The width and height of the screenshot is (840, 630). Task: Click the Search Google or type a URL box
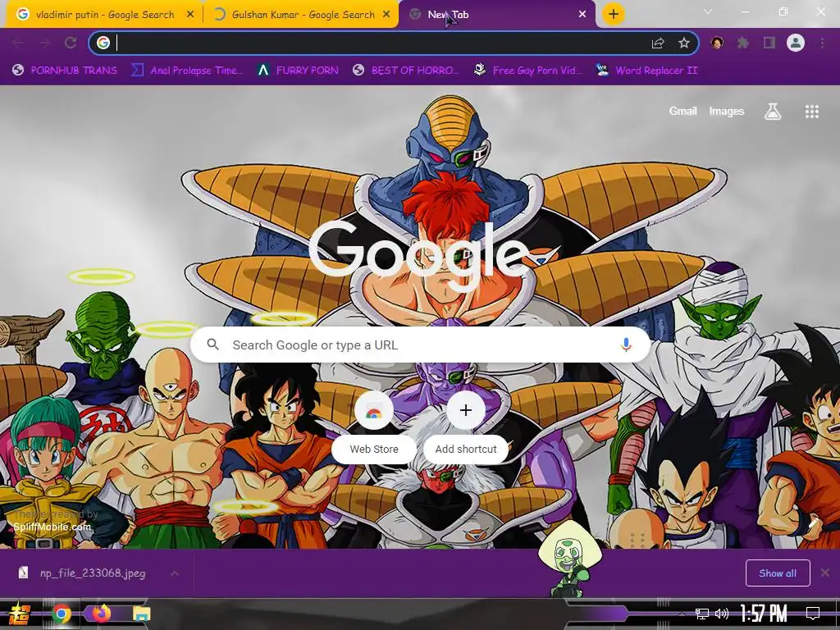tap(421, 345)
